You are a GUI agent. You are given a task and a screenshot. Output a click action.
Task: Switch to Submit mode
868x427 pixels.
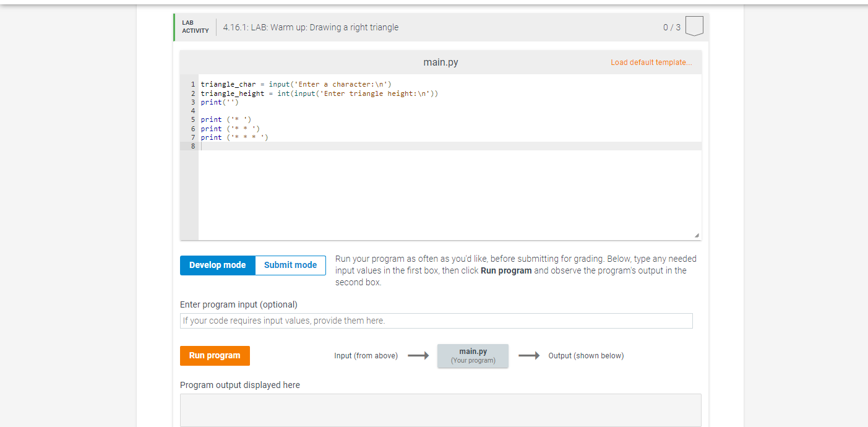pyautogui.click(x=290, y=265)
